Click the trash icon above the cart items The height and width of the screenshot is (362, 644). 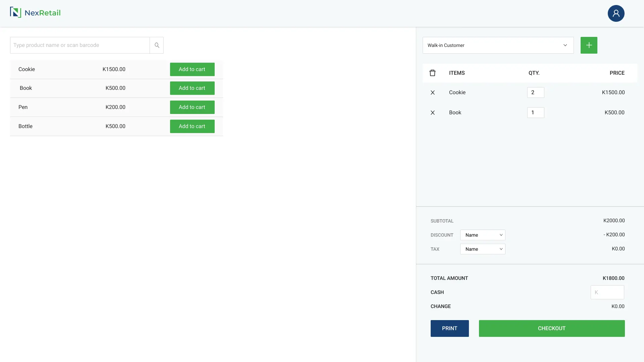tap(433, 73)
